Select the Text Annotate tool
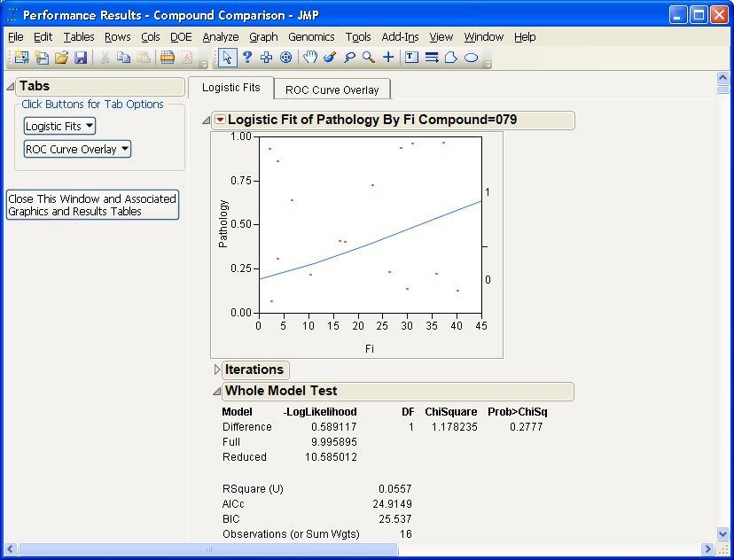Image resolution: width=734 pixels, height=560 pixels. [411, 58]
